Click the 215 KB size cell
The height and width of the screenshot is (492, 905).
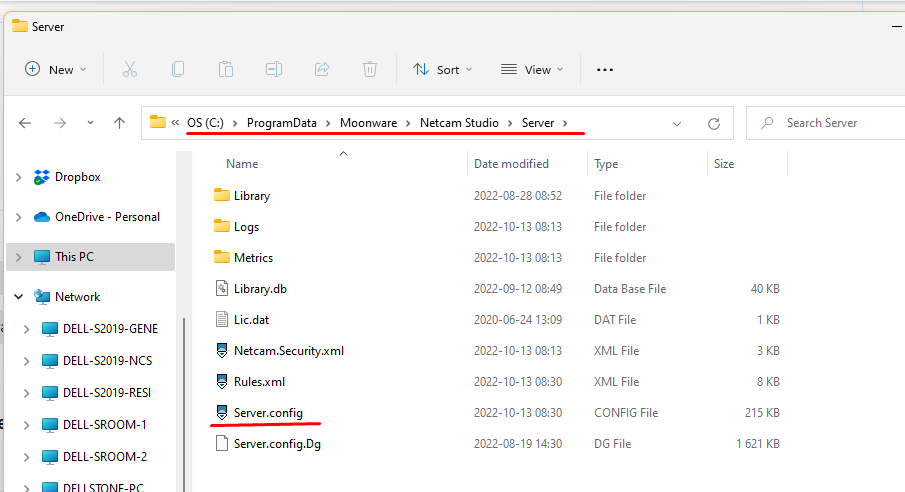pyautogui.click(x=762, y=413)
